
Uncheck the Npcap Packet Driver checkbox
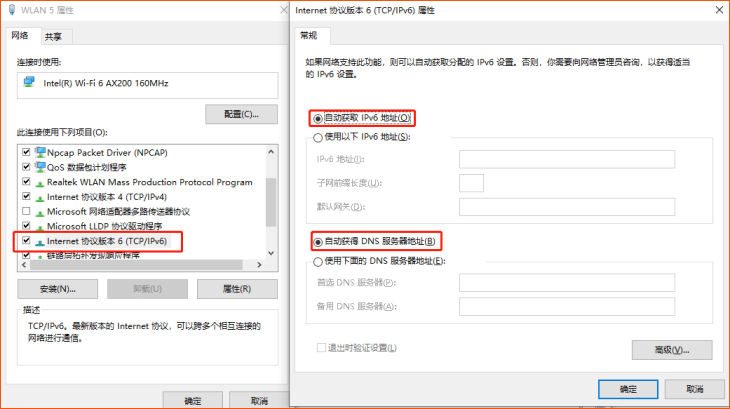(26, 152)
